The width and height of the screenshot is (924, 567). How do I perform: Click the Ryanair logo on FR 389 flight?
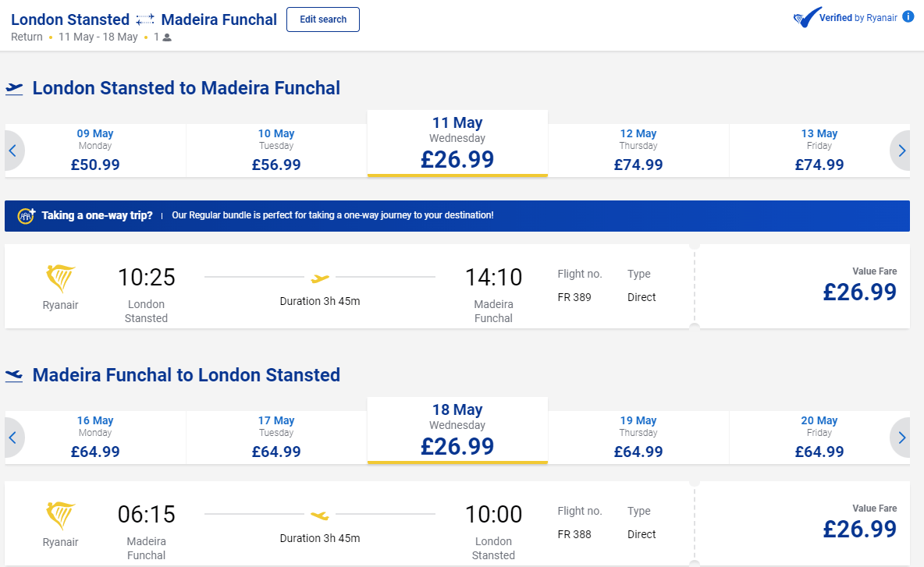click(61, 278)
